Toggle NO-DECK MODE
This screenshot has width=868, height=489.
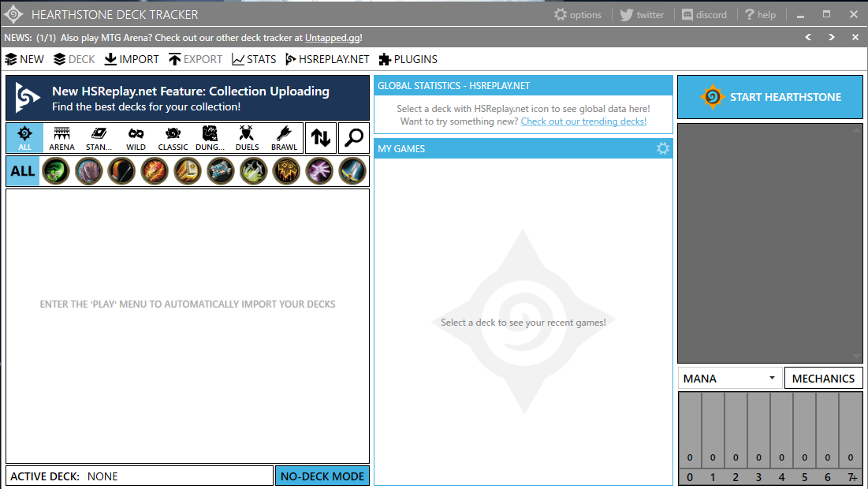(322, 476)
